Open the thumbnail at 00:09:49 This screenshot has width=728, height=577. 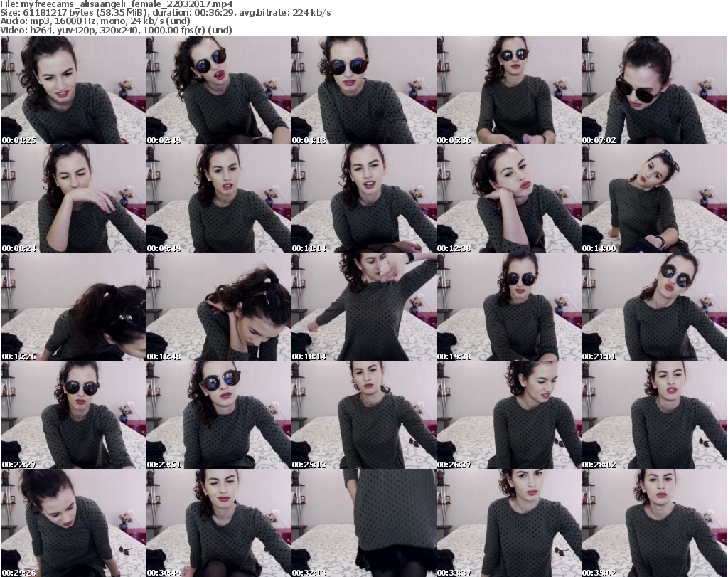pos(219,198)
